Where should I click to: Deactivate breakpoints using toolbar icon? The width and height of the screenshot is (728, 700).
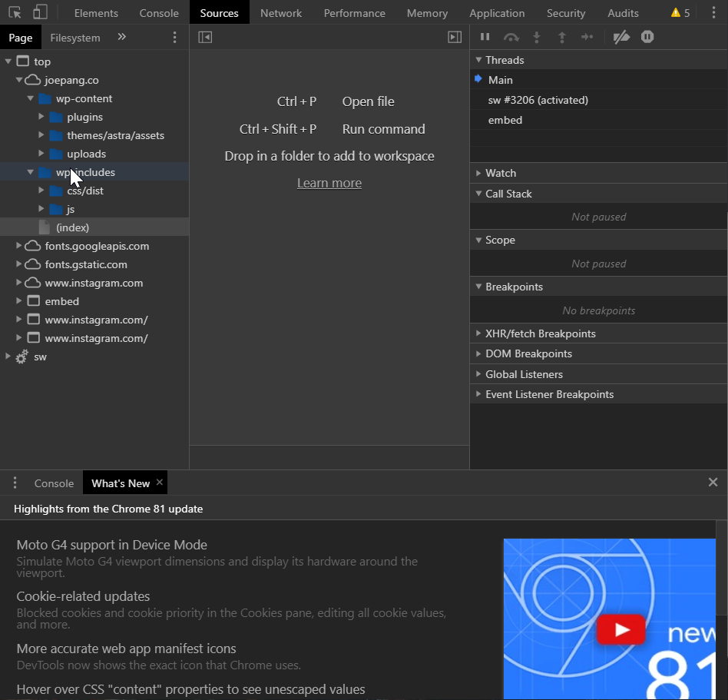click(x=621, y=37)
